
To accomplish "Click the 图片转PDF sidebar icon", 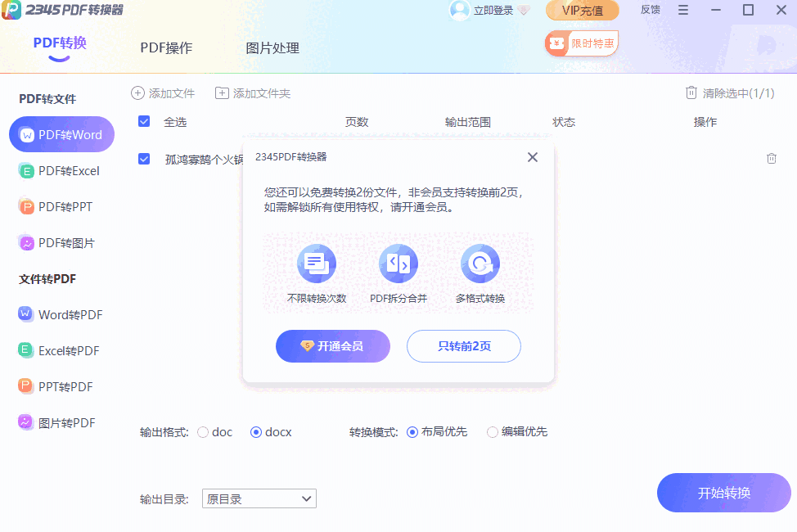I will point(26,422).
